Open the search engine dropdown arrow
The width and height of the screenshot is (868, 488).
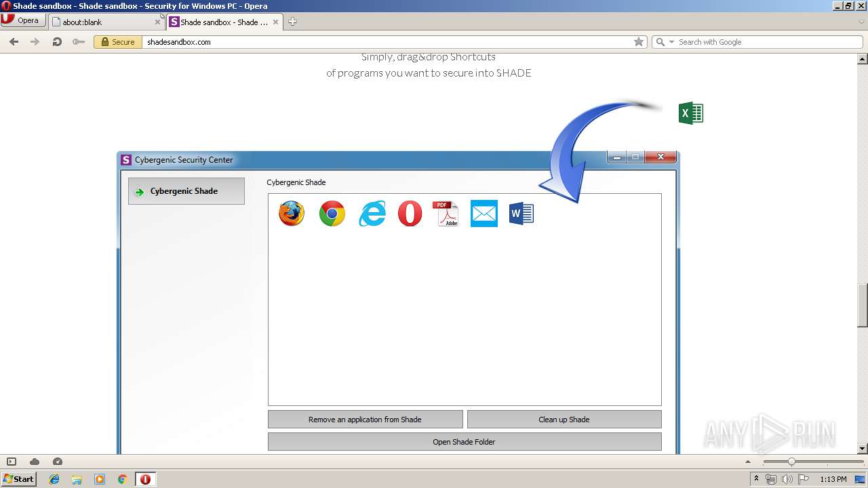tap(672, 42)
